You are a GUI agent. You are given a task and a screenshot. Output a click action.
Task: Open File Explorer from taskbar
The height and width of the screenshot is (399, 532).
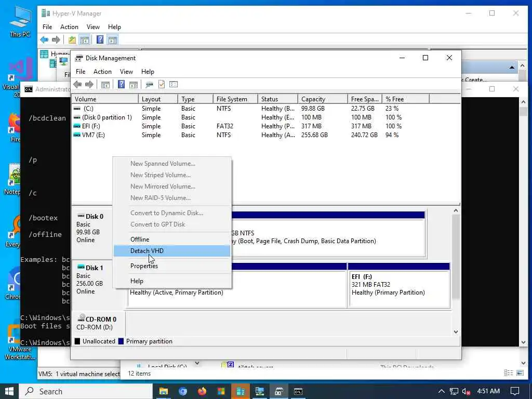(164, 391)
